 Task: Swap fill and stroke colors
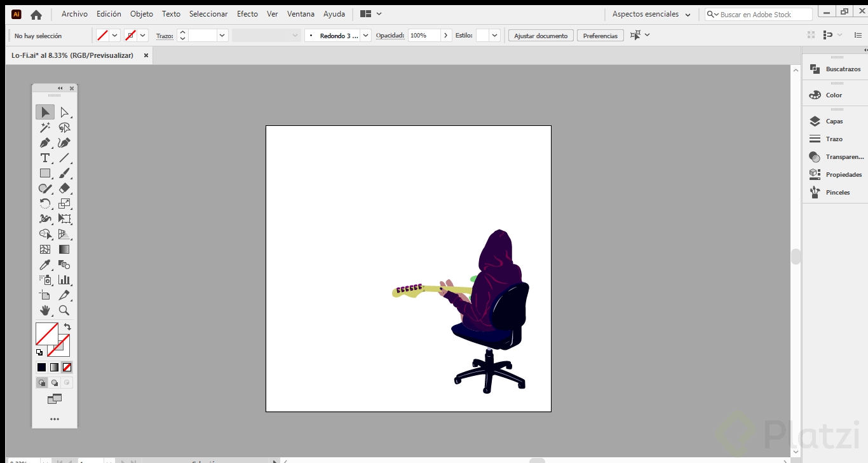[x=68, y=326]
